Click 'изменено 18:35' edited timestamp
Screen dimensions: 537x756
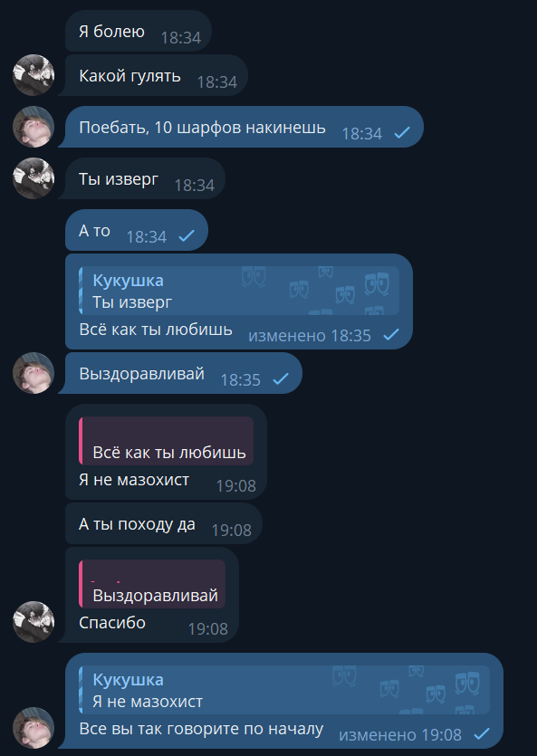click(310, 335)
